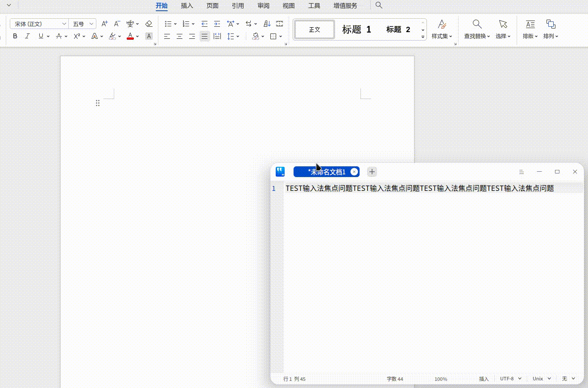Viewport: 588px width, 388px height.
Task: Click the strikethrough icon
Action: (59, 36)
